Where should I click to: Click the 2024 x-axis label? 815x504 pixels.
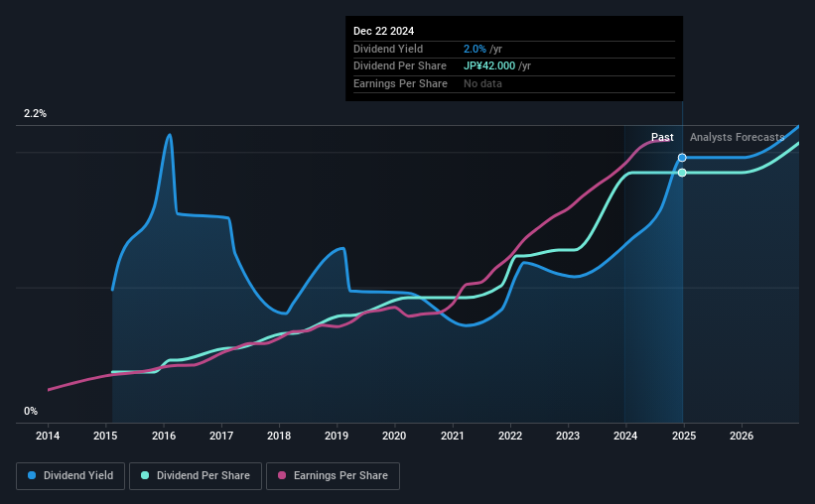click(625, 436)
